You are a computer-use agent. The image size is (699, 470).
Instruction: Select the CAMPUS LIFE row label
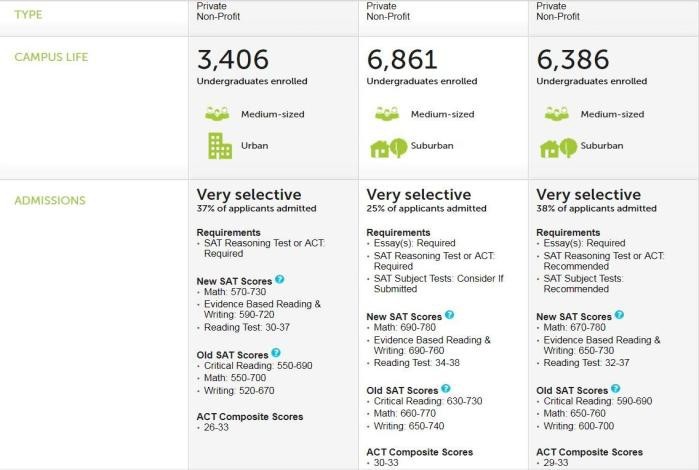51,57
